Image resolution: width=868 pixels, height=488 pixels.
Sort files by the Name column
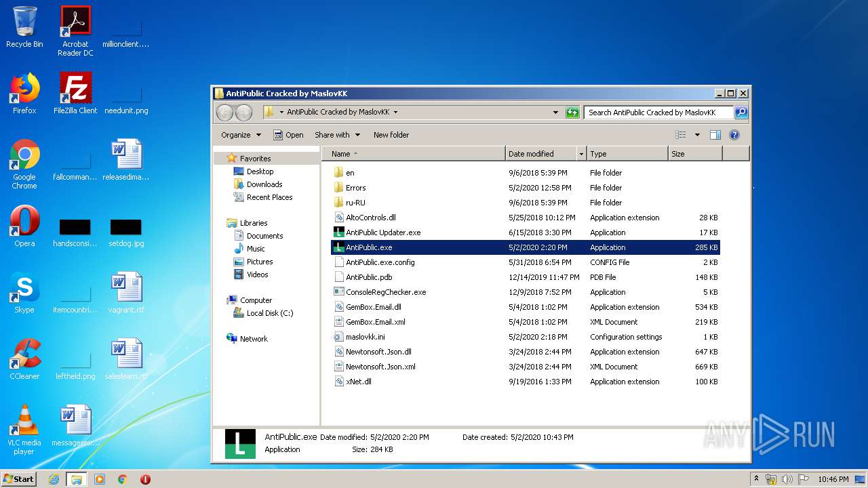click(414, 154)
